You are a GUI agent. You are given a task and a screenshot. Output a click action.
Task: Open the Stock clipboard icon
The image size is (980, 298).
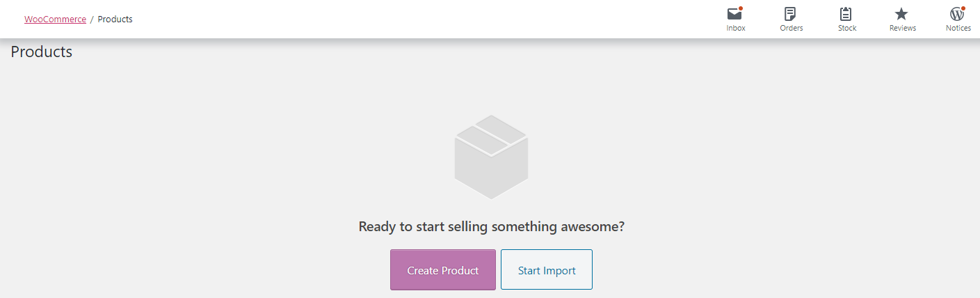(846, 14)
